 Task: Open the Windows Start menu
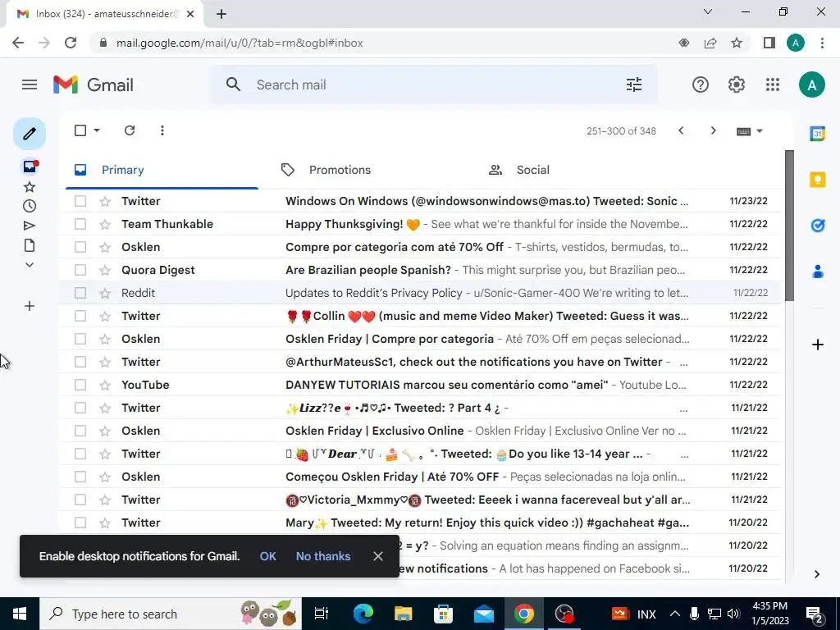[x=20, y=614]
